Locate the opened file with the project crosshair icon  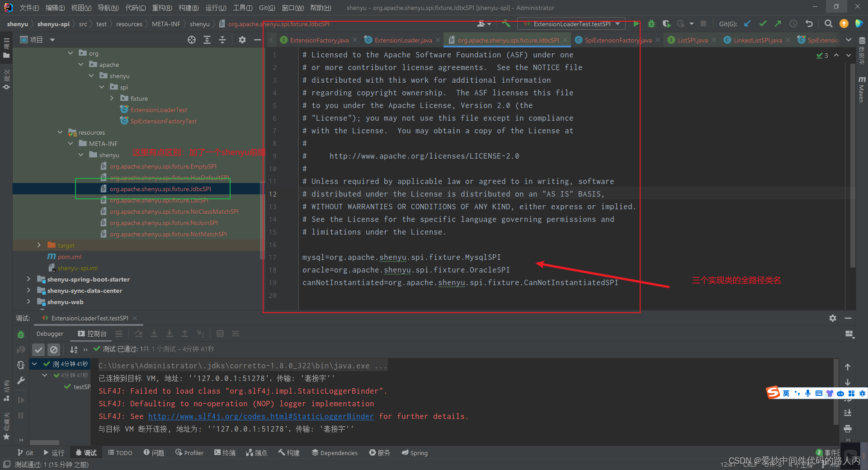pyautogui.click(x=192, y=40)
